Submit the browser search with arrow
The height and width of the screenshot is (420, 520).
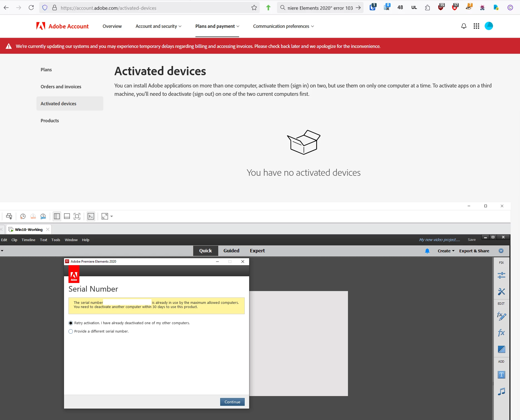(x=358, y=8)
